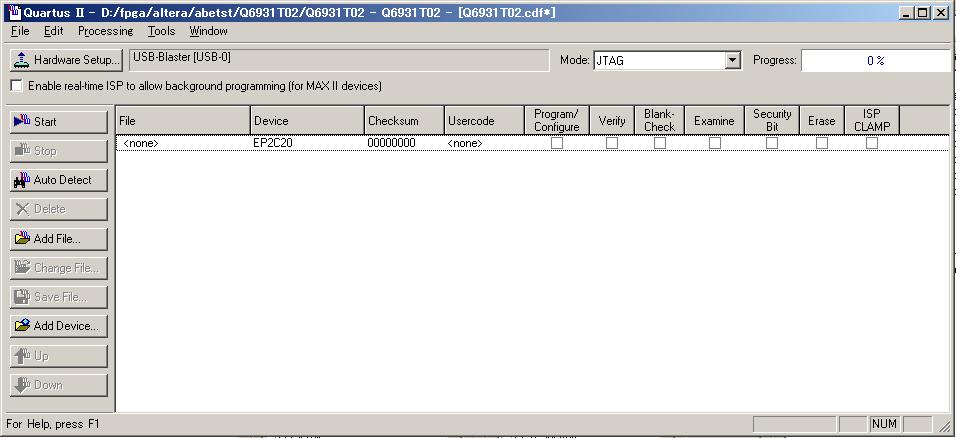Open the Processing menu
Screen dimensions: 956x438
(x=105, y=31)
